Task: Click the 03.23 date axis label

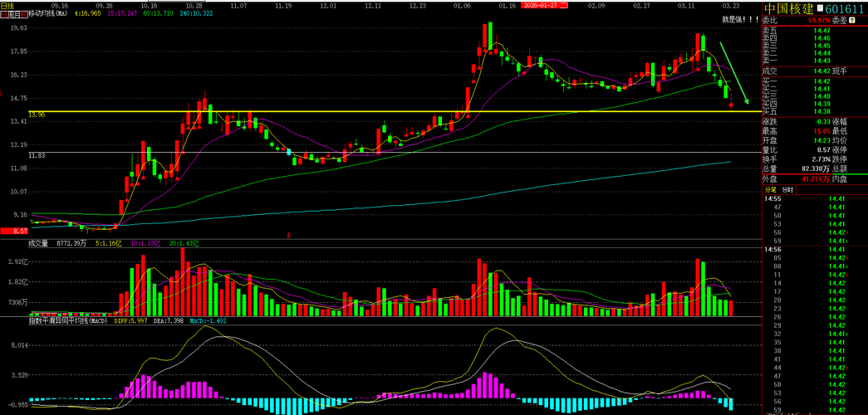Action: 731,6
